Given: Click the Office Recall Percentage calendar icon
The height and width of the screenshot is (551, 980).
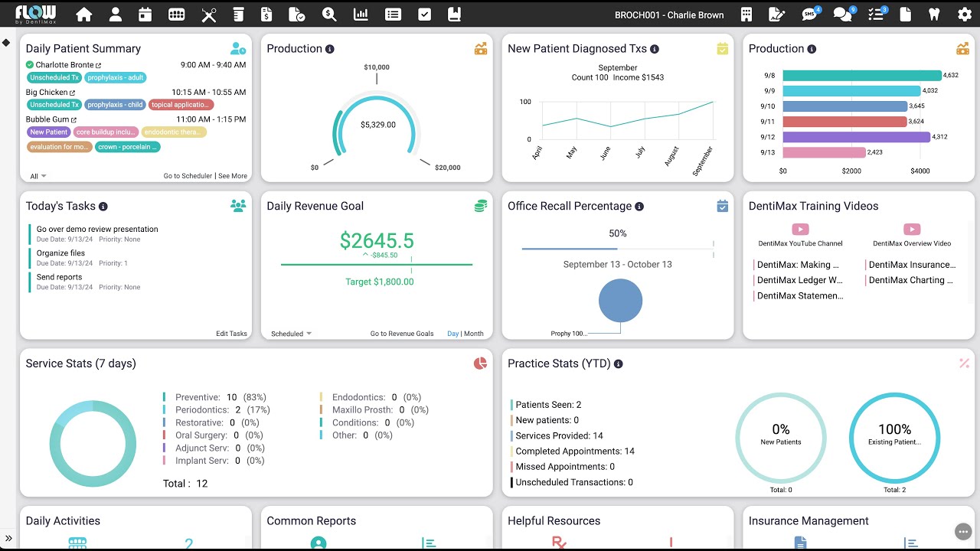Looking at the screenshot, I should [x=722, y=206].
